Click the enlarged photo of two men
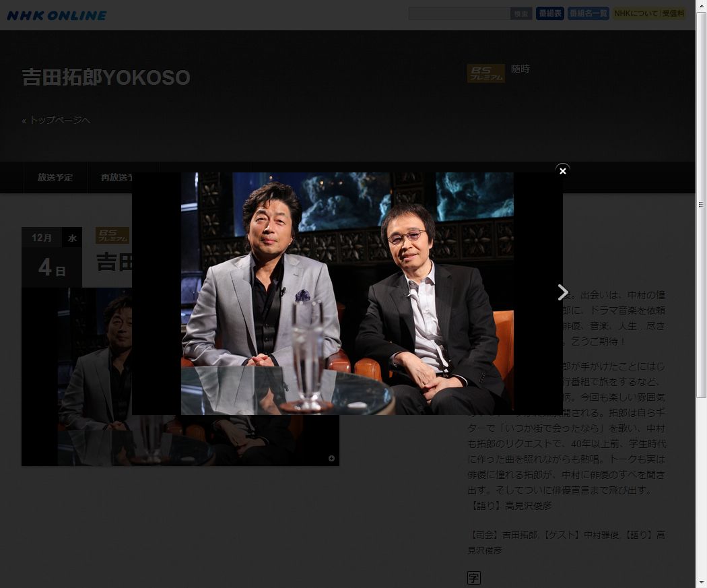 tap(347, 293)
